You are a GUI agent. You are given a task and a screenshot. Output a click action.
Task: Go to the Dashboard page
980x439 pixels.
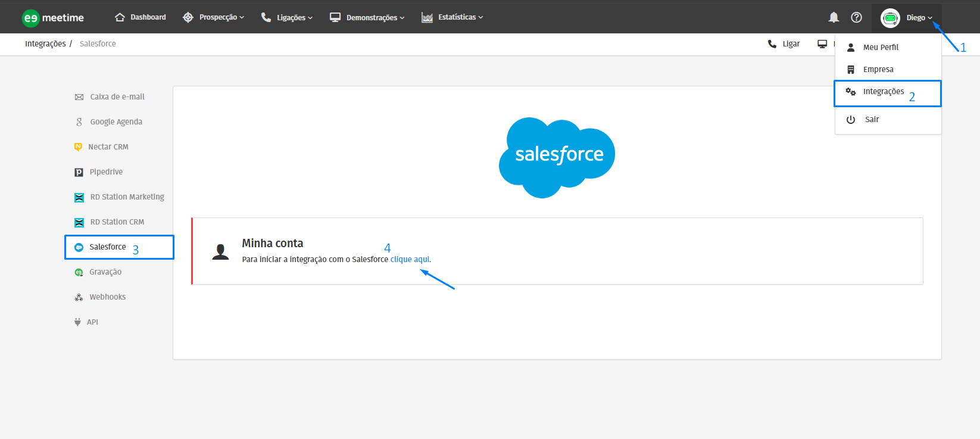pyautogui.click(x=141, y=17)
